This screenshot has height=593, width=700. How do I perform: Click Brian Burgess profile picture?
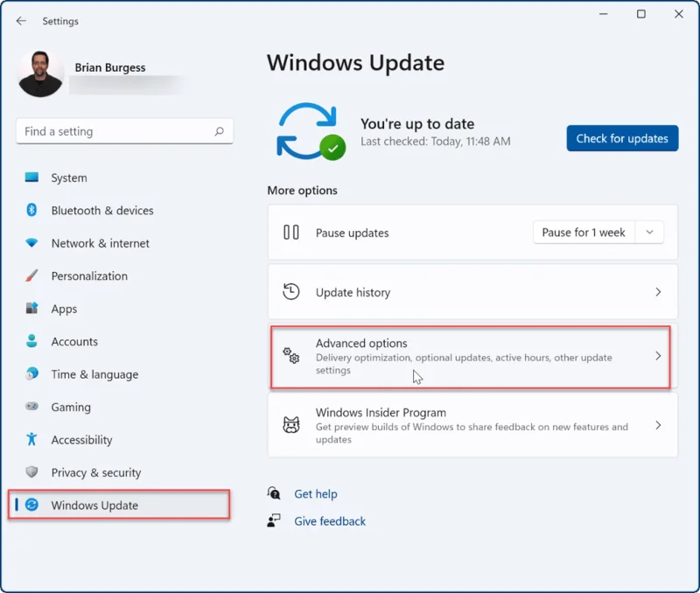pos(40,73)
